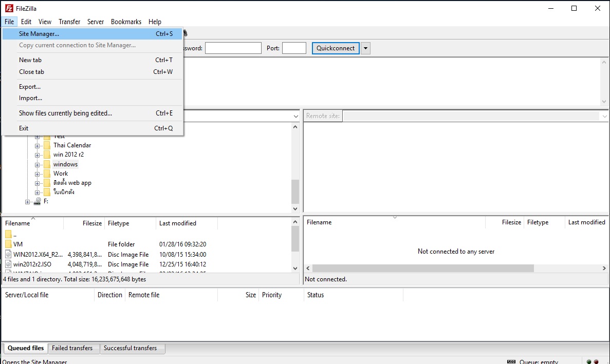Click the VM folder icon
Viewport: 610px width, 364px height.
point(8,244)
